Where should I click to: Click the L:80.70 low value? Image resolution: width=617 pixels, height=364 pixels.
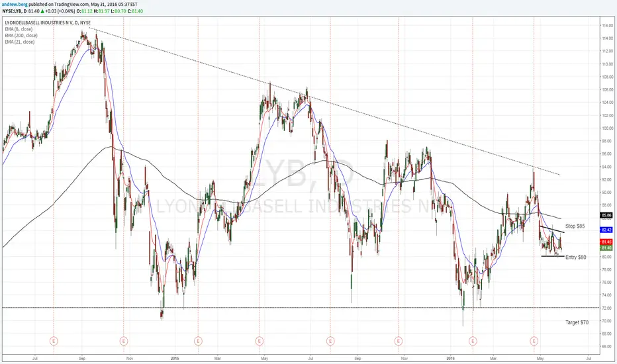(x=119, y=11)
